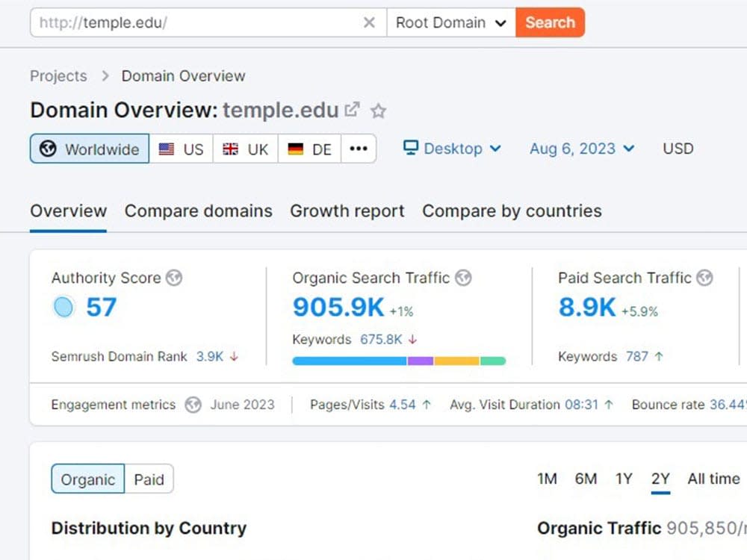Switch to the Compare domains tab
747x560 pixels.
point(198,211)
